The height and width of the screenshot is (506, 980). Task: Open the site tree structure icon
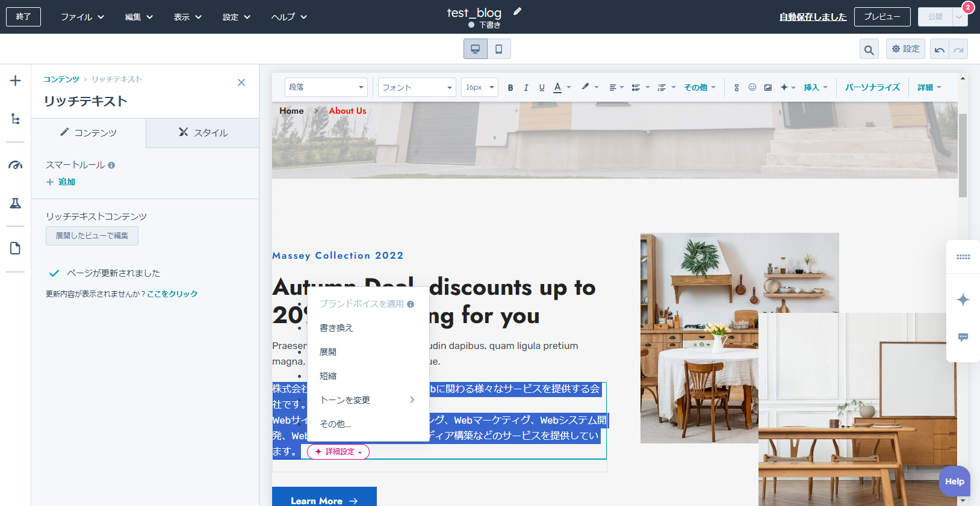[16, 119]
